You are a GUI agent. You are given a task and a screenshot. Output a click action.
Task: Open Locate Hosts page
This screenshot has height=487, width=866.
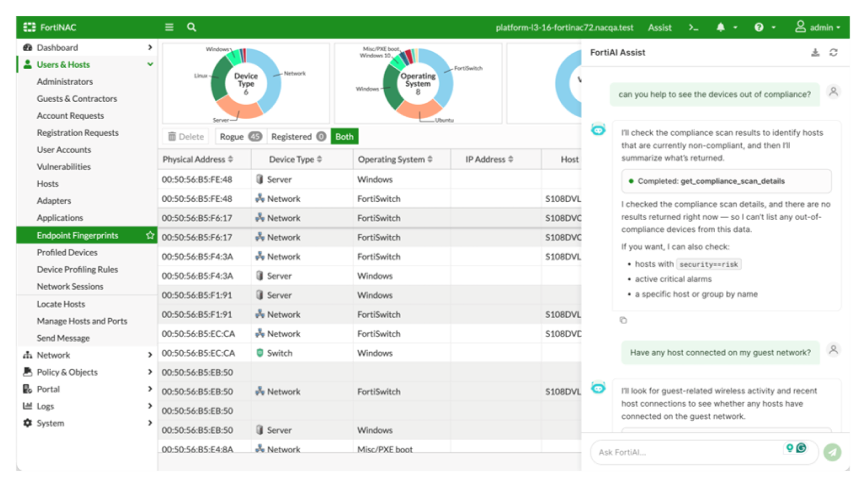[61, 304]
